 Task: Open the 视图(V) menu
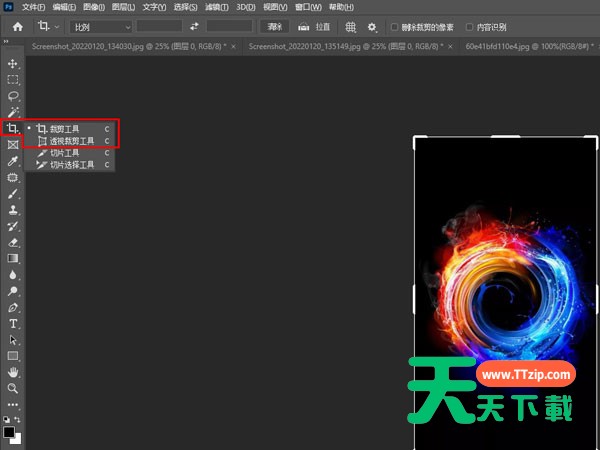[x=275, y=7]
